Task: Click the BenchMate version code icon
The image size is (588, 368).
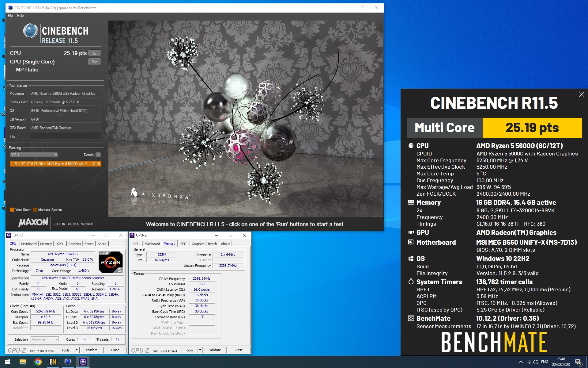Action: click(411, 318)
